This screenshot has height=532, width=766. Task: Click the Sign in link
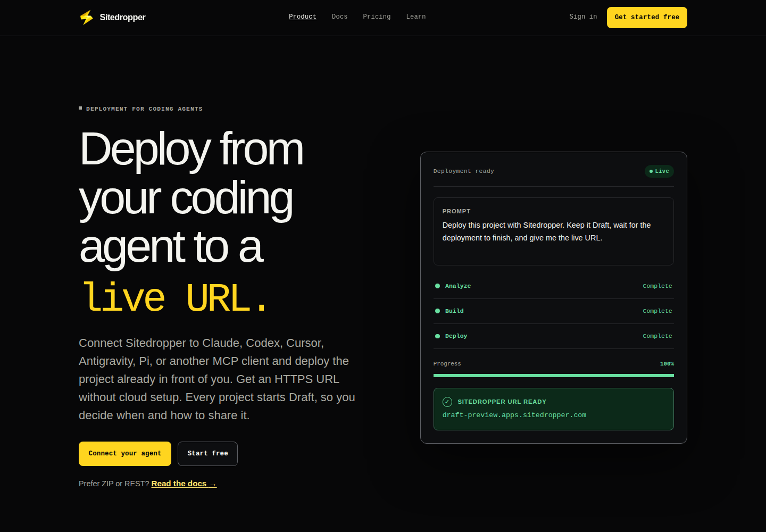[583, 17]
